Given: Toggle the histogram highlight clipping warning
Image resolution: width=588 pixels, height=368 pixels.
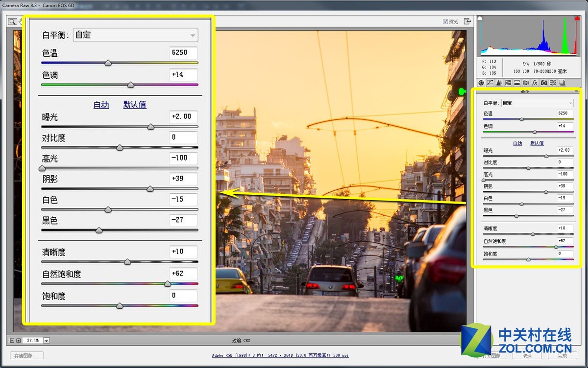Looking at the screenshot, I should coord(577,19).
